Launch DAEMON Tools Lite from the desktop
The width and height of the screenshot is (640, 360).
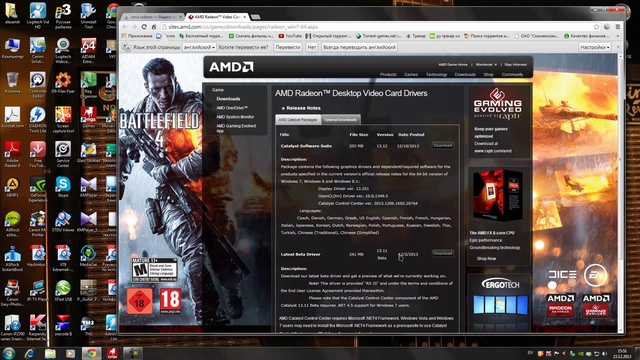[38, 120]
